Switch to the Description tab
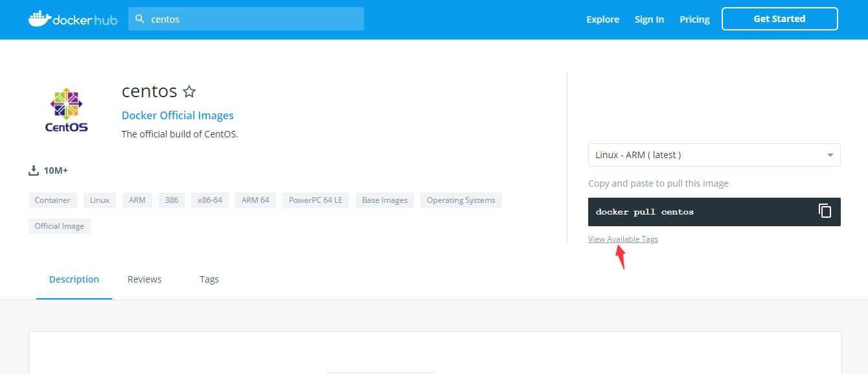The image size is (868, 374). point(74,279)
